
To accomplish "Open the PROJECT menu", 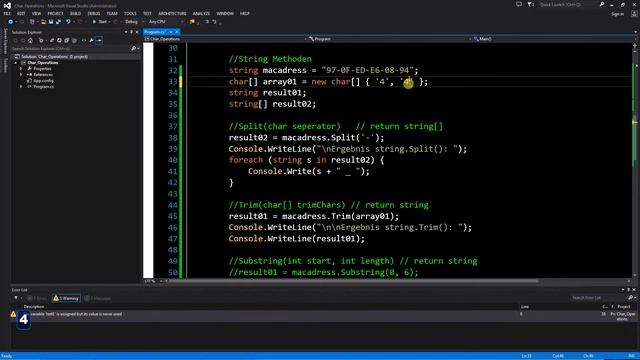I will pyautogui.click(x=55, y=13).
